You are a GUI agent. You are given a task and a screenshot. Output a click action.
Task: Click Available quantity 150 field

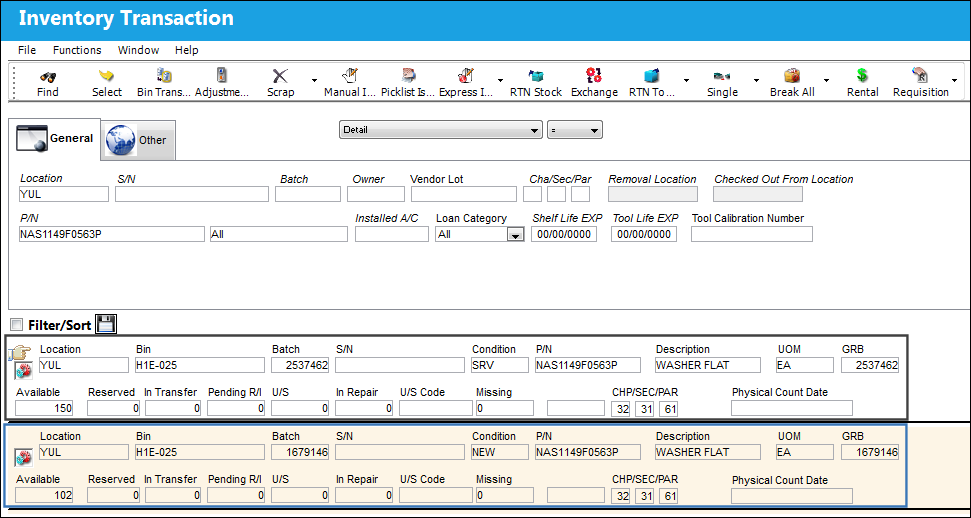coord(44,408)
